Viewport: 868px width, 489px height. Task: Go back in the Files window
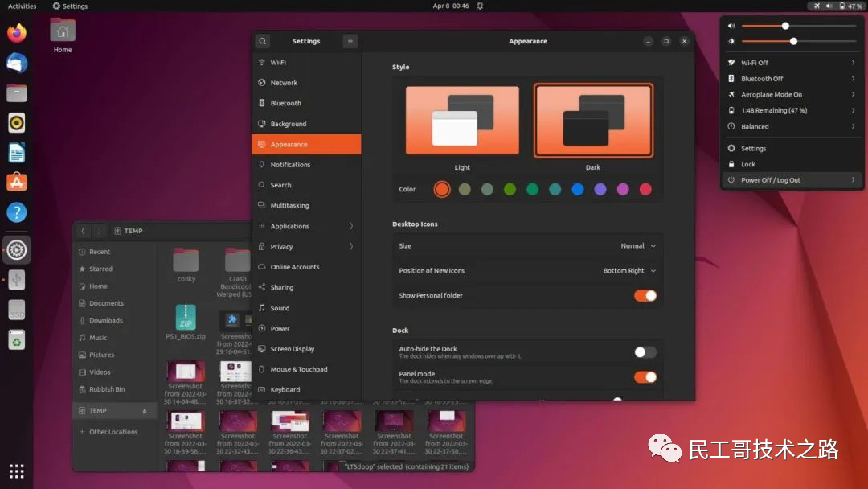[83, 231]
